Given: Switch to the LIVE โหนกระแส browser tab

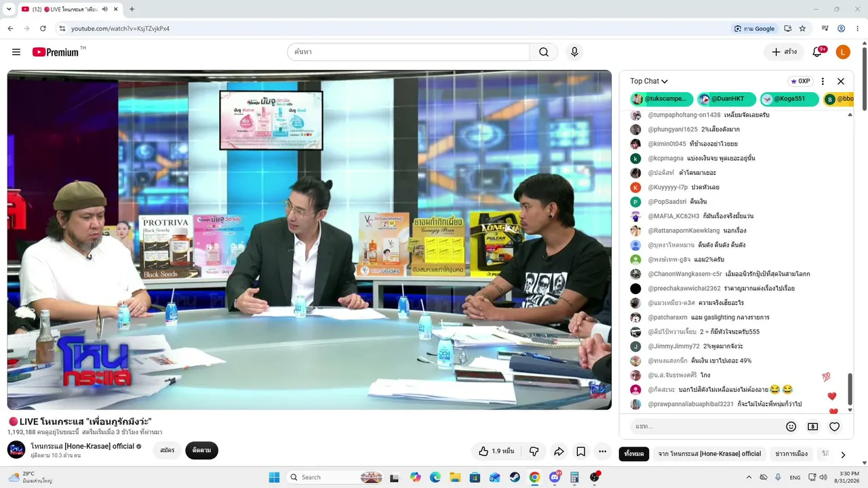Looking at the screenshot, I should tap(68, 9).
